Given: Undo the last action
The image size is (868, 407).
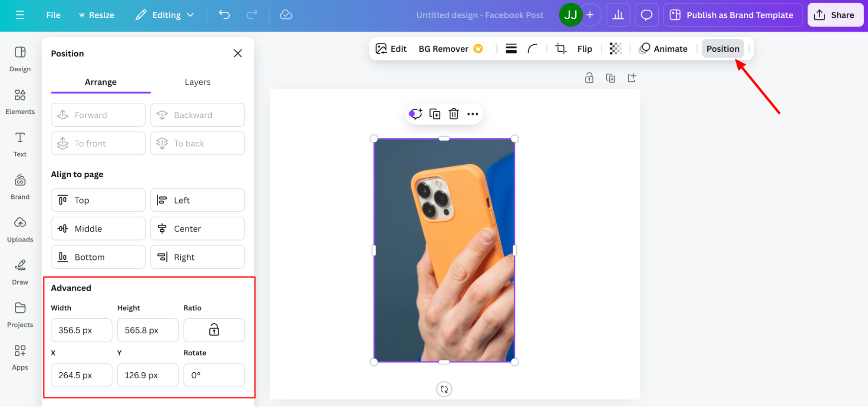Looking at the screenshot, I should tap(224, 15).
